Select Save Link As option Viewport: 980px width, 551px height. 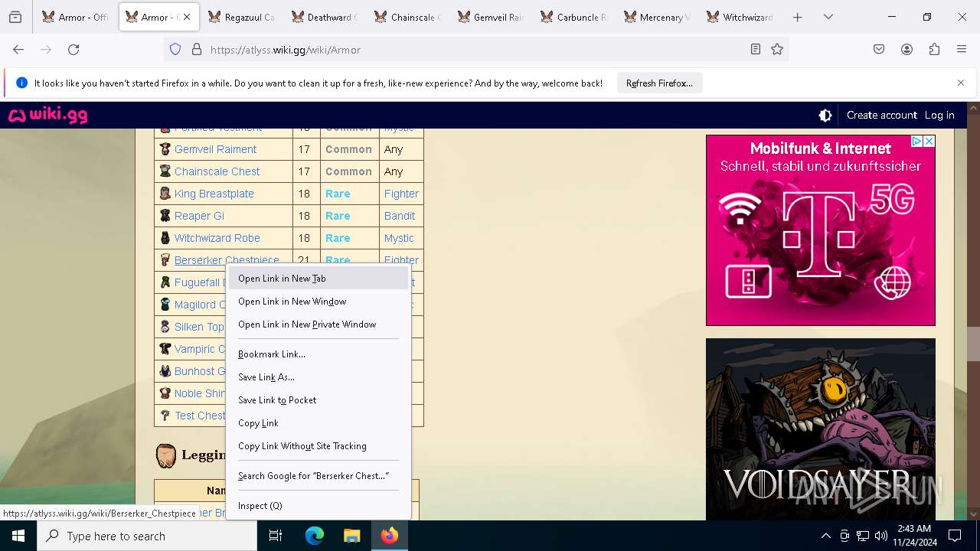318,377
